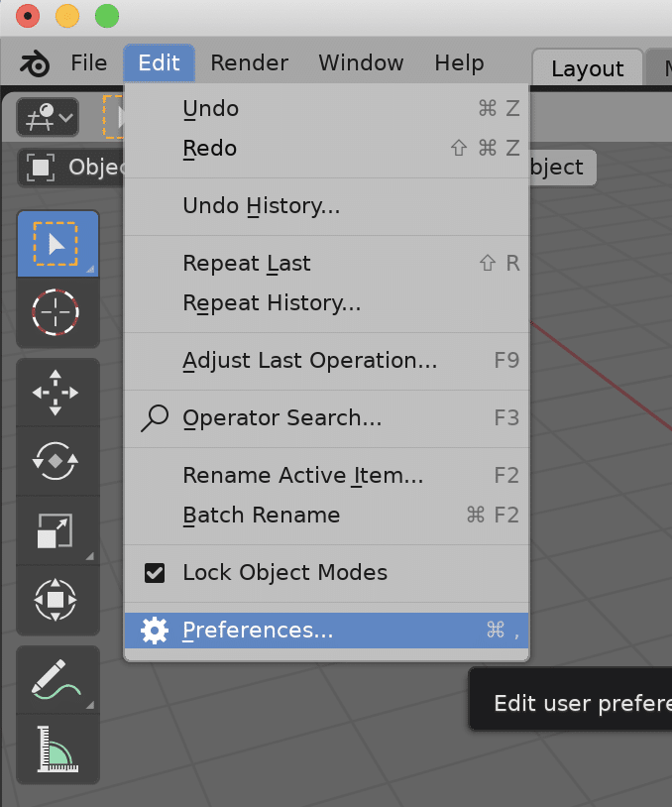Select the Box Select tool
Screen dimensions: 672x807
[x=56, y=243]
